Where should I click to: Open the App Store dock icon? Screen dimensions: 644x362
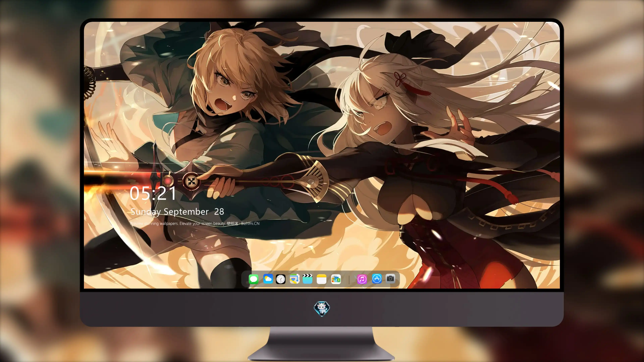(x=377, y=279)
